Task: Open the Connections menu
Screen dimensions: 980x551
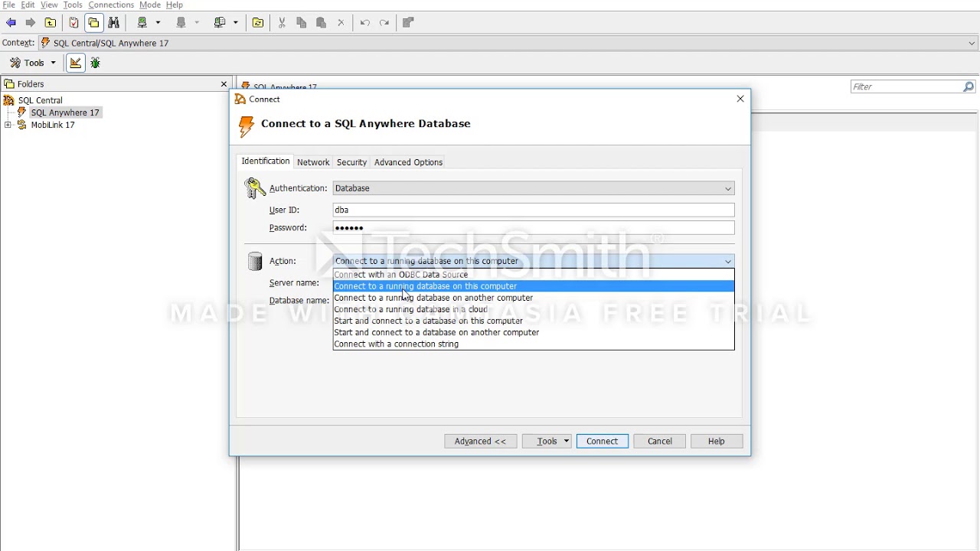Action: pos(111,5)
